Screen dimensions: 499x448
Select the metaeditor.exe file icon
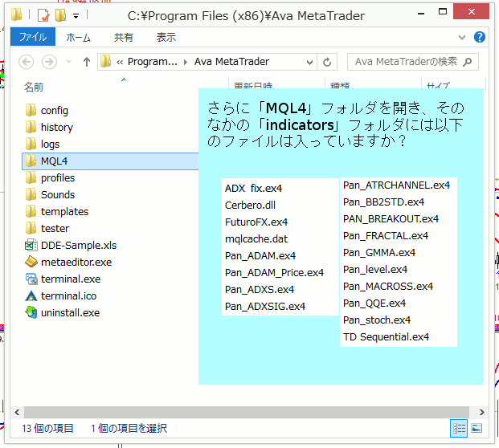31,262
